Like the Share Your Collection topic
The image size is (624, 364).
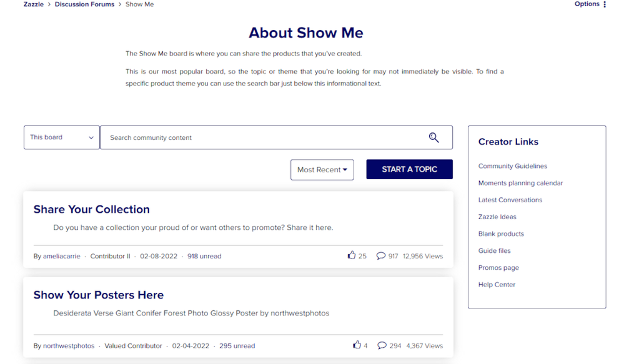coord(352,255)
